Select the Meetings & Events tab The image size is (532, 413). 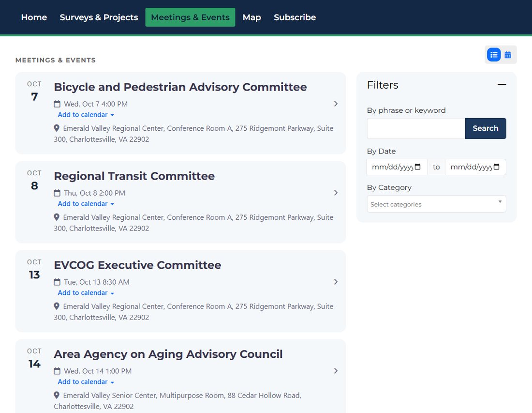[191, 17]
